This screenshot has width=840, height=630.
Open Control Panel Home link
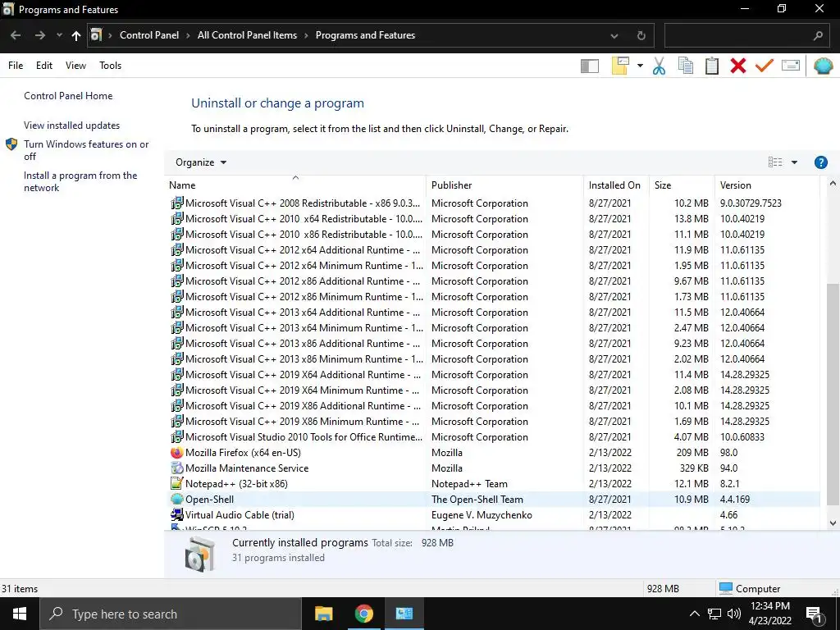[68, 96]
